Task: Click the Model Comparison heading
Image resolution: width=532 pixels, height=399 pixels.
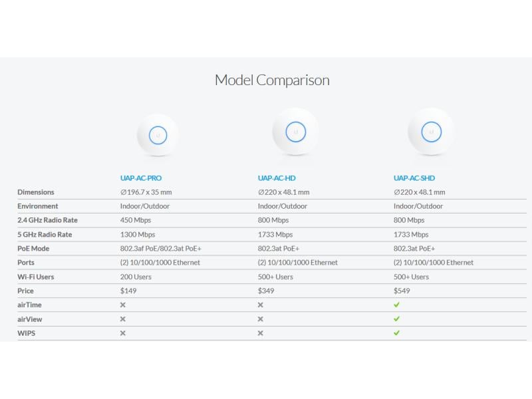Action: pos(272,80)
